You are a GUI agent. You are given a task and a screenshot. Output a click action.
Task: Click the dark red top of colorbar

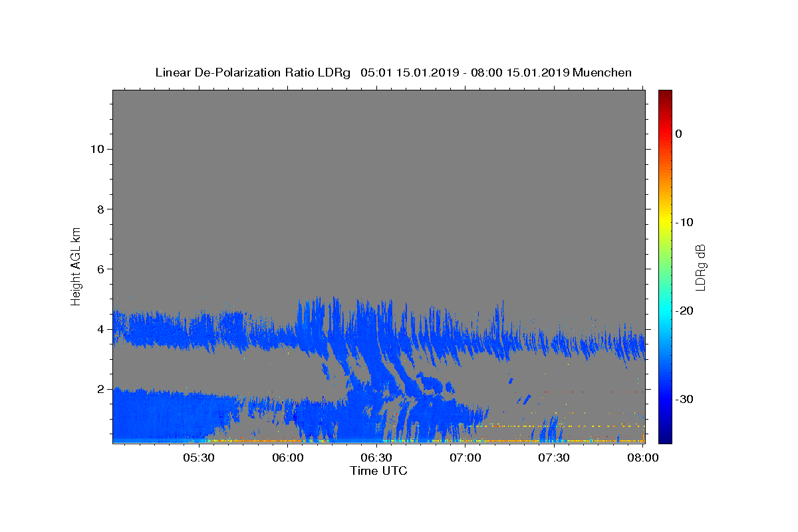click(665, 94)
